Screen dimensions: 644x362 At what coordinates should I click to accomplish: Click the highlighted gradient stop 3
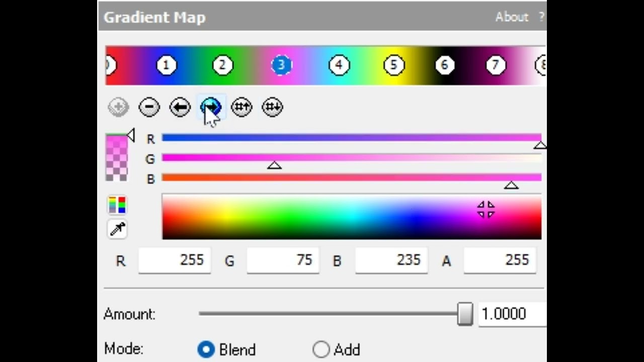281,65
